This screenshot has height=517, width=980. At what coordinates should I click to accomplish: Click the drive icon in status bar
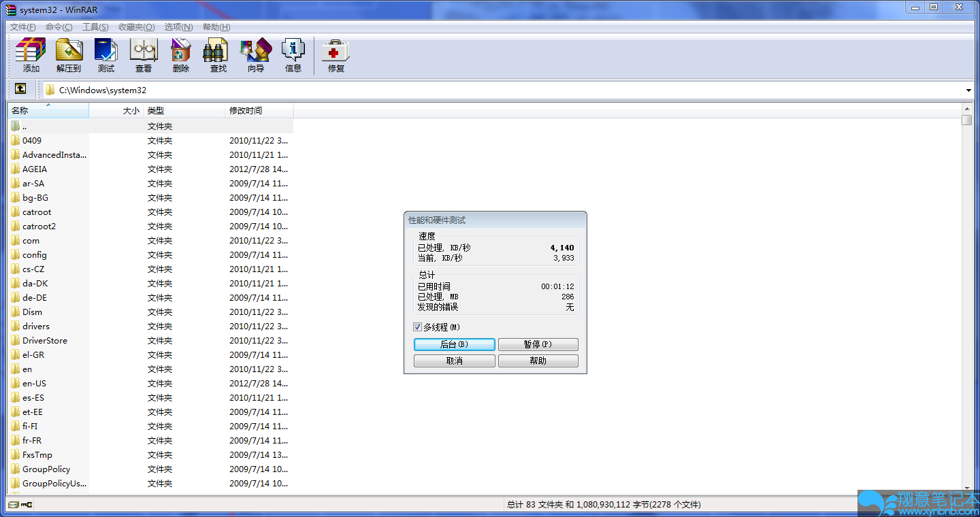[x=14, y=505]
